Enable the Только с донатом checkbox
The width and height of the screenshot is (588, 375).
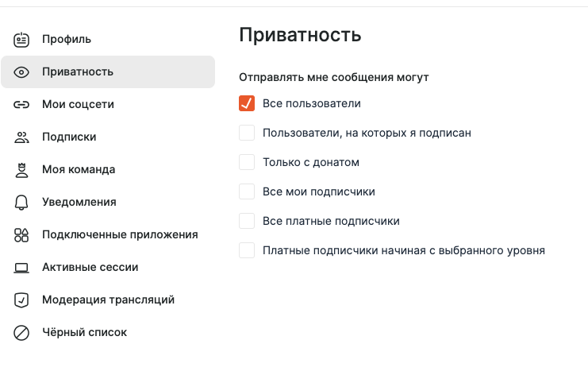[247, 162]
